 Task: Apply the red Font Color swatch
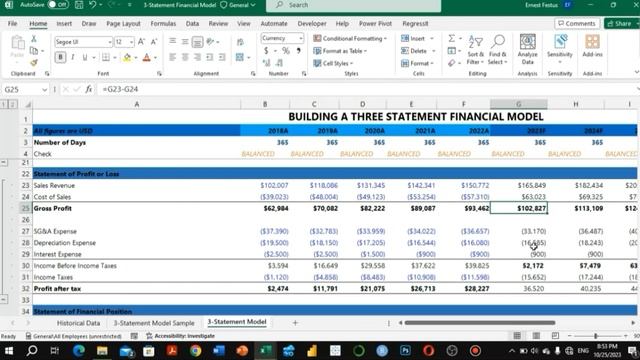pyautogui.click(x=147, y=58)
